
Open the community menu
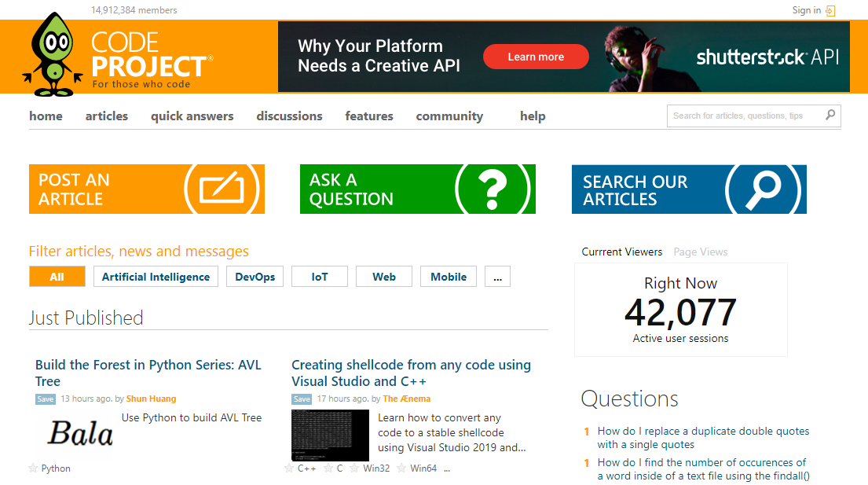click(449, 116)
